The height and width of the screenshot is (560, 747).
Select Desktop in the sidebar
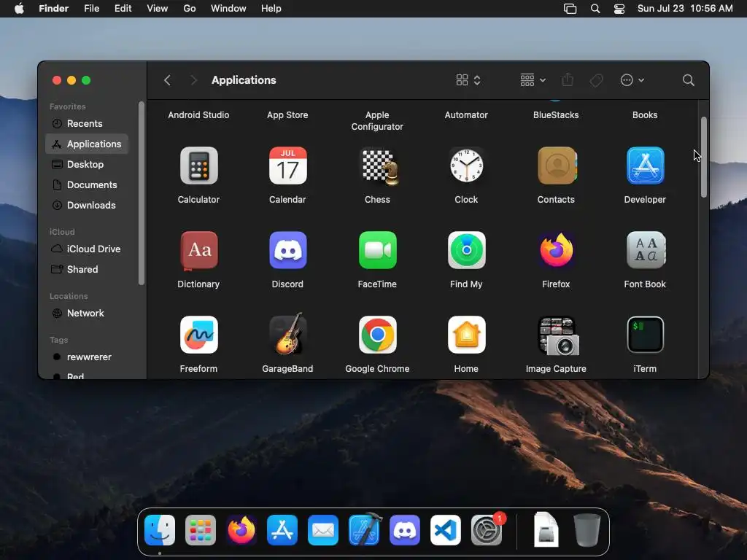pyautogui.click(x=87, y=164)
